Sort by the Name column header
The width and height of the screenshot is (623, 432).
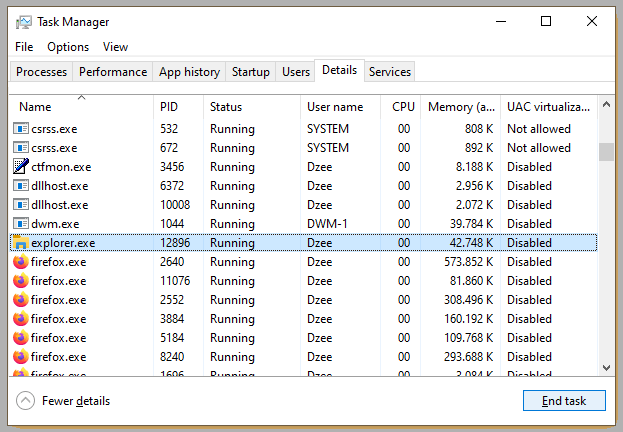coord(81,107)
